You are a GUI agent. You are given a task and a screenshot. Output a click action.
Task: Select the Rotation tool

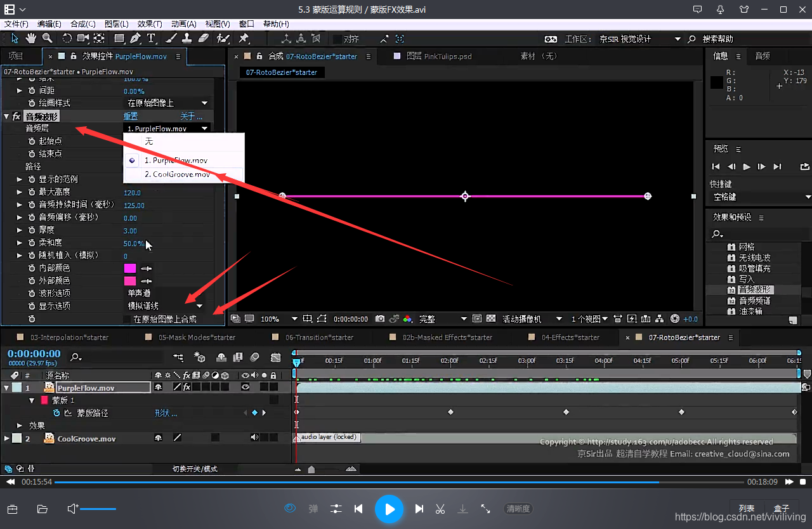click(x=67, y=39)
